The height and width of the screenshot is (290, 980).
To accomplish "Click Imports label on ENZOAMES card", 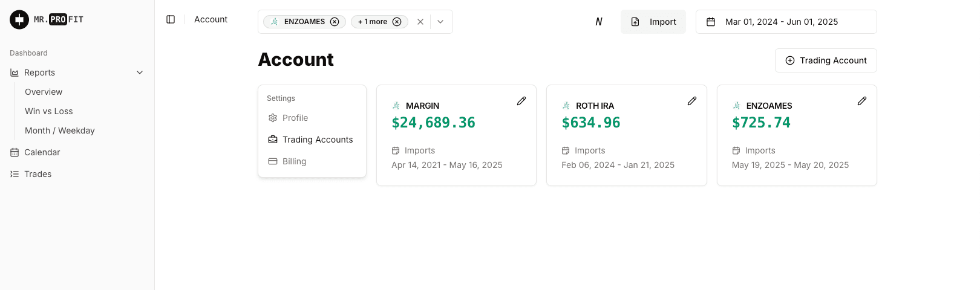I will pos(760,150).
